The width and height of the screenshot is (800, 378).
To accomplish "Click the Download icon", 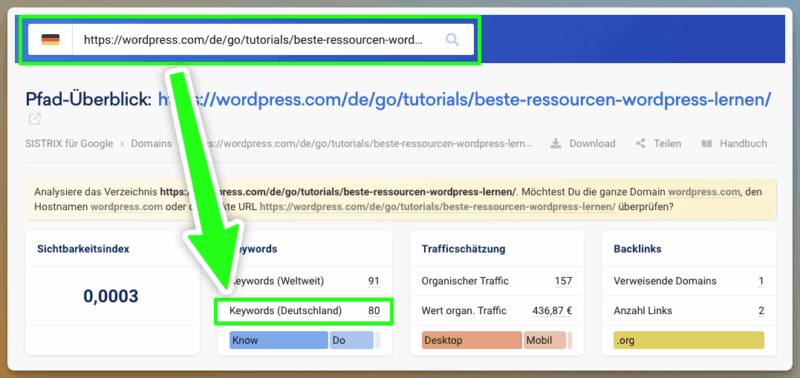I will [x=555, y=144].
